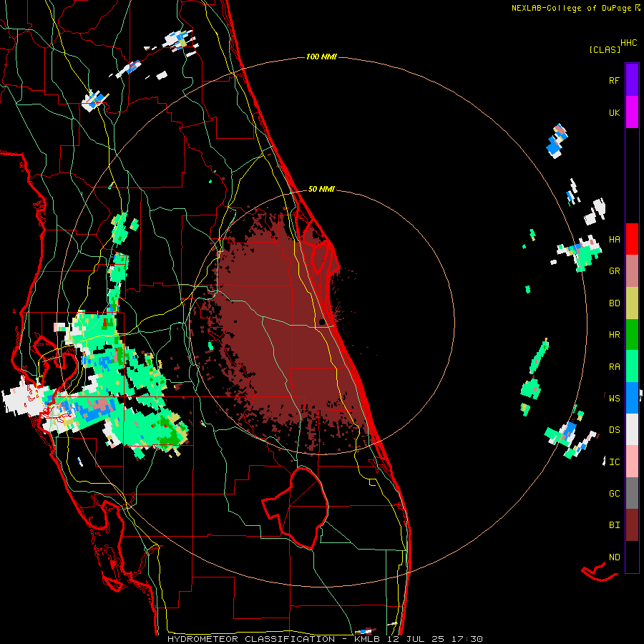644x644 pixels.
Task: Click the 50 NMI range ring label
Action: 321,190
